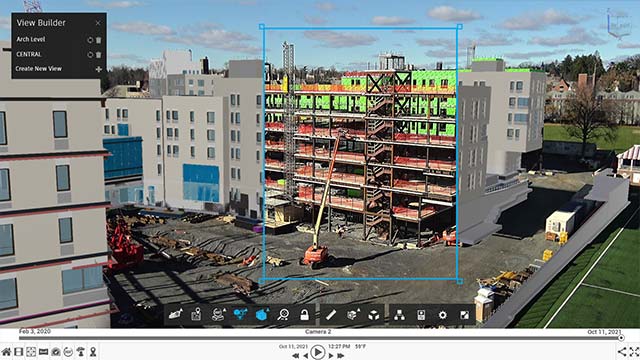The image size is (640, 360).
Task: Click the timeline track bar
Action: pos(320,338)
